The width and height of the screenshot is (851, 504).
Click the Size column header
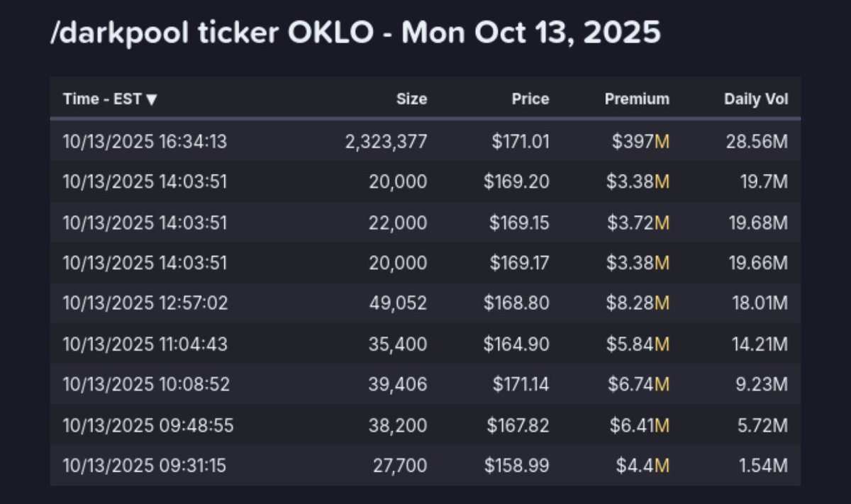click(411, 99)
